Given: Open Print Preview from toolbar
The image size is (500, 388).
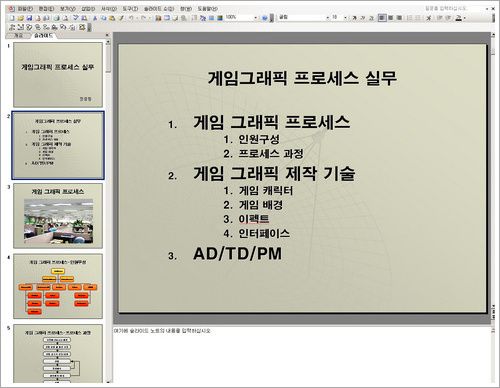Looking at the screenshot, I should 65,18.
